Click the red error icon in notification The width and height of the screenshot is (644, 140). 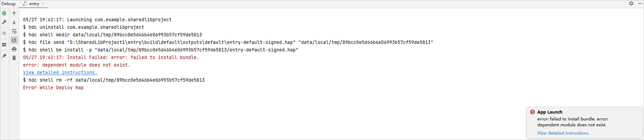[532, 112]
